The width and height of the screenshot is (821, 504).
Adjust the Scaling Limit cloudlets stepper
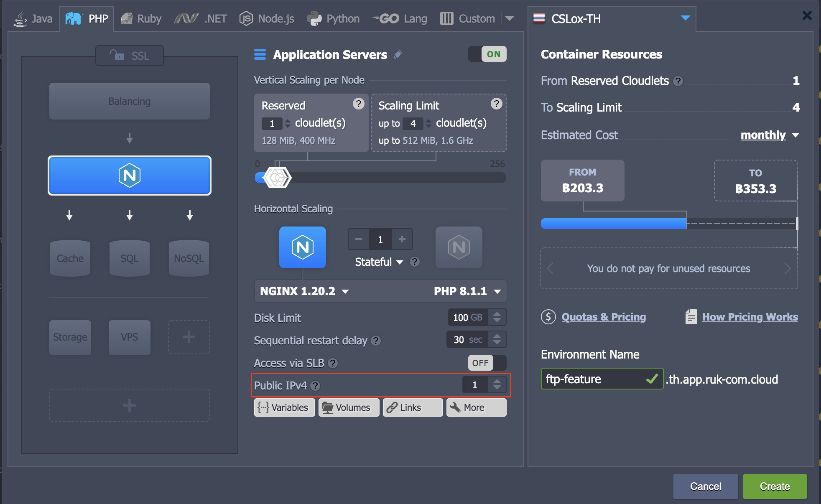(x=428, y=123)
